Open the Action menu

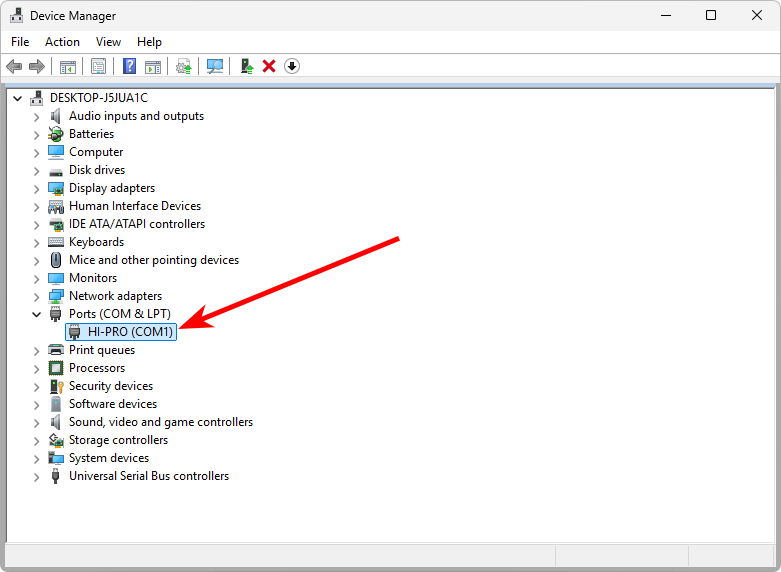point(62,42)
